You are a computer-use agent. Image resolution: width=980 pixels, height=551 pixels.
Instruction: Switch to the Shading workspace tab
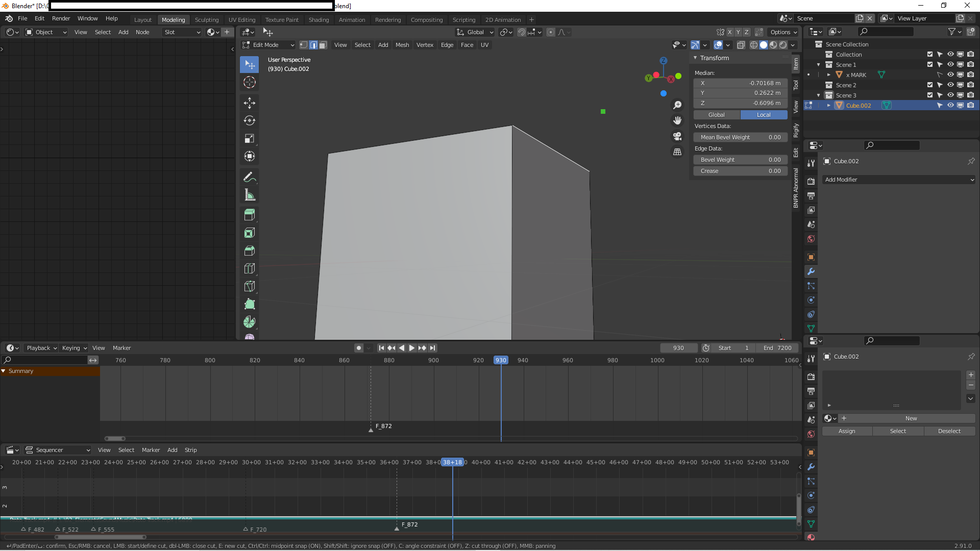coord(318,20)
